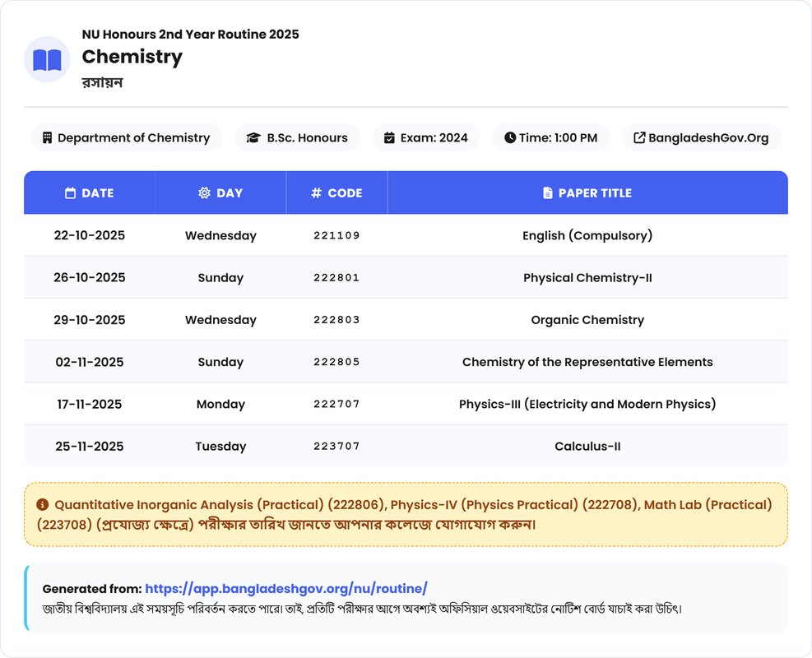Click the Exam: 2024 badge
Screen dimensions: 812x658
[426, 137]
